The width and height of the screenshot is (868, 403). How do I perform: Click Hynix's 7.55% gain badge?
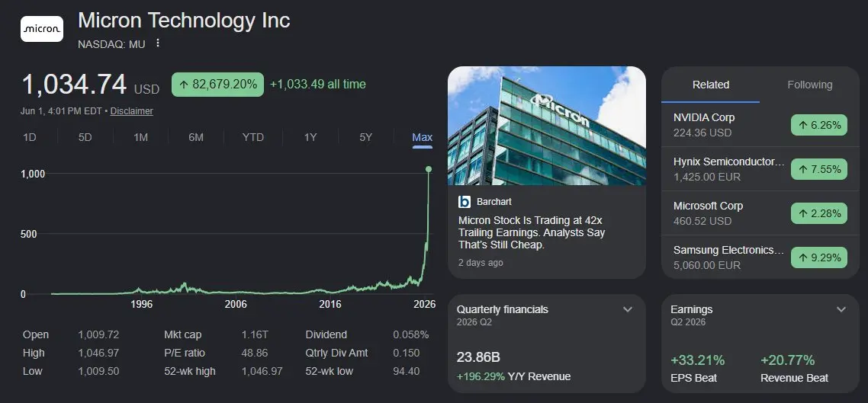pyautogui.click(x=818, y=169)
